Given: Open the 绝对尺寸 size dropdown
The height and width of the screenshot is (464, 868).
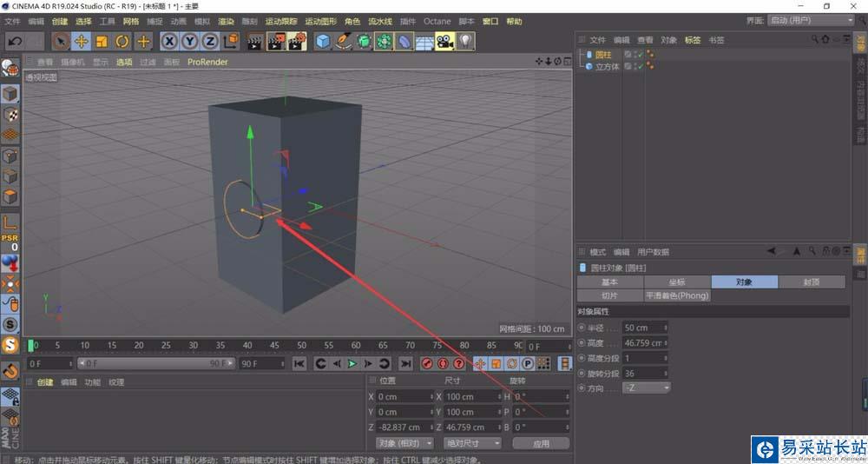Looking at the screenshot, I should click(x=471, y=443).
